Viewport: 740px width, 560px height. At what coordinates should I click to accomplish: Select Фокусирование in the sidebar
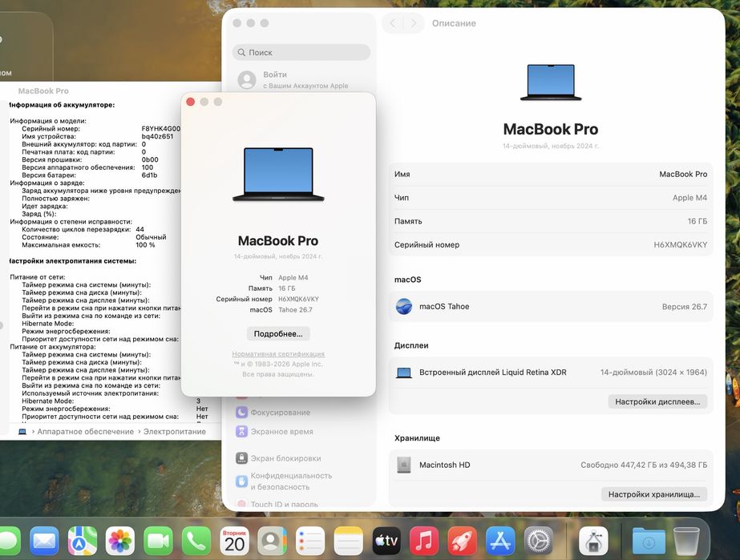click(x=281, y=413)
